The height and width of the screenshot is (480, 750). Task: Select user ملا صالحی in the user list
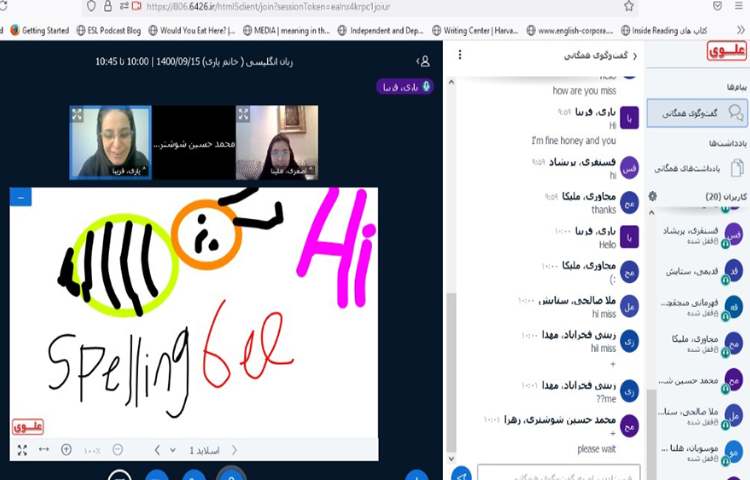pos(700,415)
